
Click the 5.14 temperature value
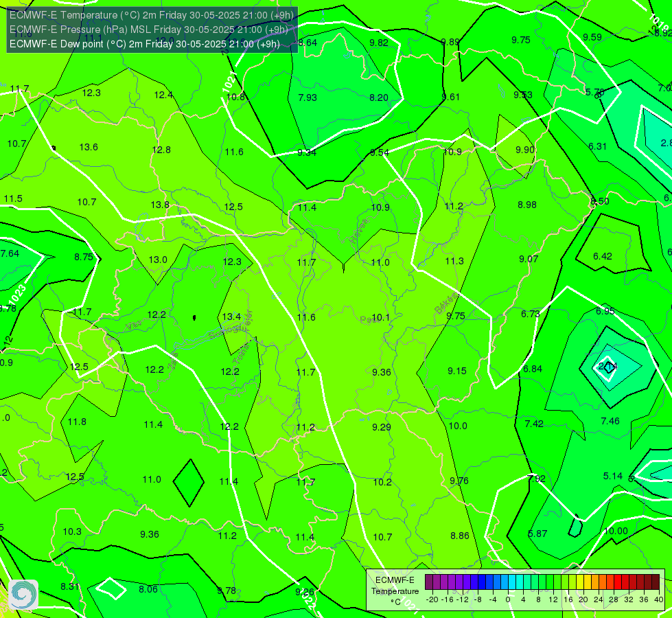(x=612, y=476)
